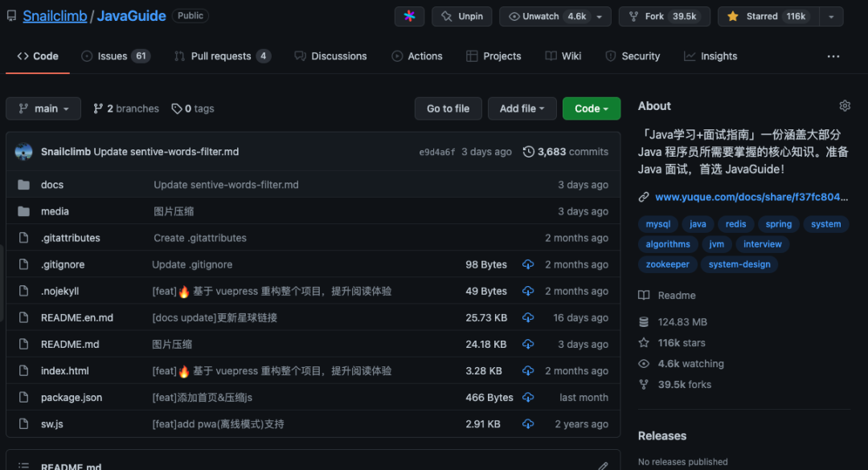Screen dimensions: 868x470
Task: Open the green Code dropdown
Action: [x=592, y=108]
